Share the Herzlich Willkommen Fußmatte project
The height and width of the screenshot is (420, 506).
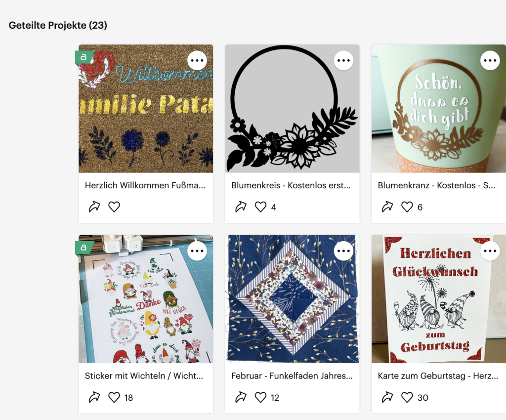click(x=94, y=207)
